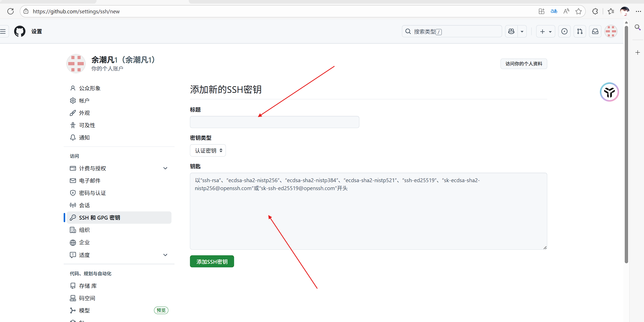Image resolution: width=644 pixels, height=322 pixels.
Task: Reload the page with the refresh icon
Action: (11, 11)
